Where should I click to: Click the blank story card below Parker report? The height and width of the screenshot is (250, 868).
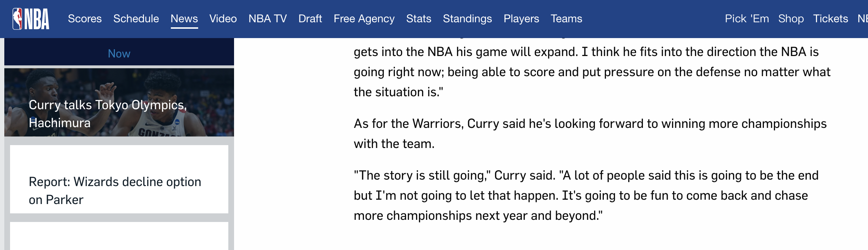pos(119,236)
